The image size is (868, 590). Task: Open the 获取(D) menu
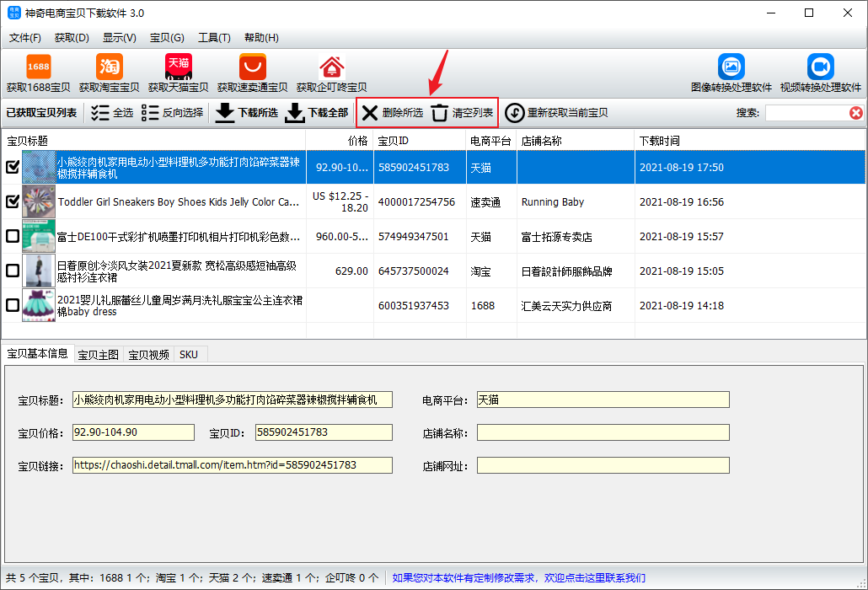tap(72, 38)
